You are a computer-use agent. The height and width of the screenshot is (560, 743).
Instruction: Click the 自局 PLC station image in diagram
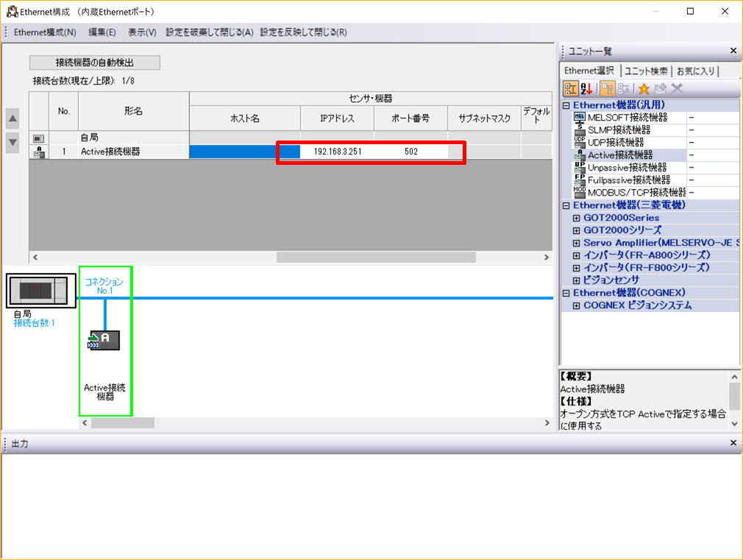coord(40,290)
